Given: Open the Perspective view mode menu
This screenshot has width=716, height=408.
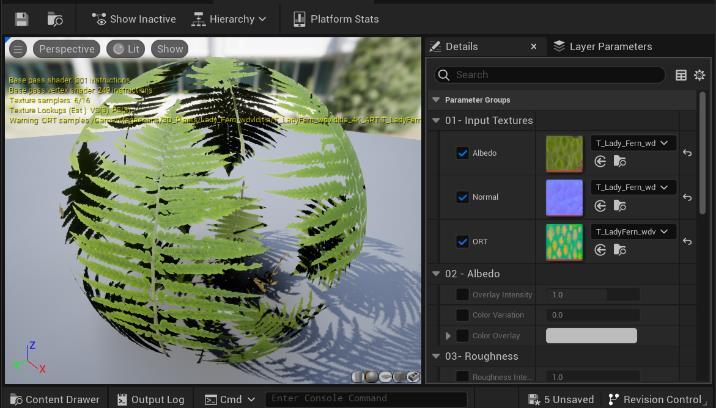Looking at the screenshot, I should [x=67, y=49].
